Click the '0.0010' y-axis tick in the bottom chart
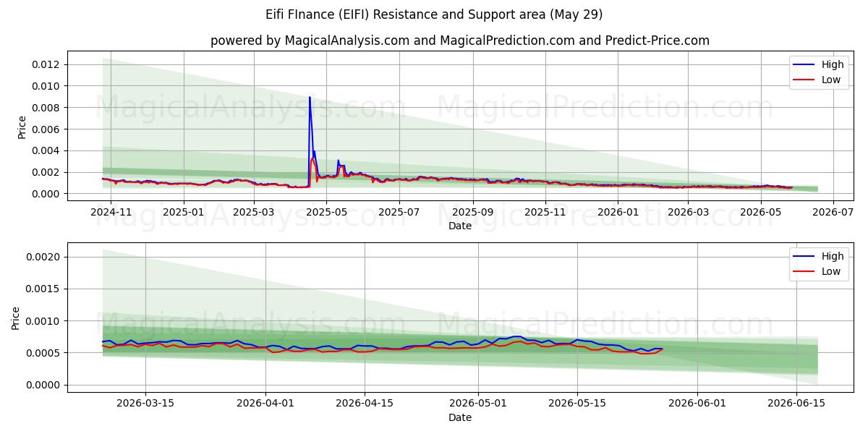 coord(43,321)
